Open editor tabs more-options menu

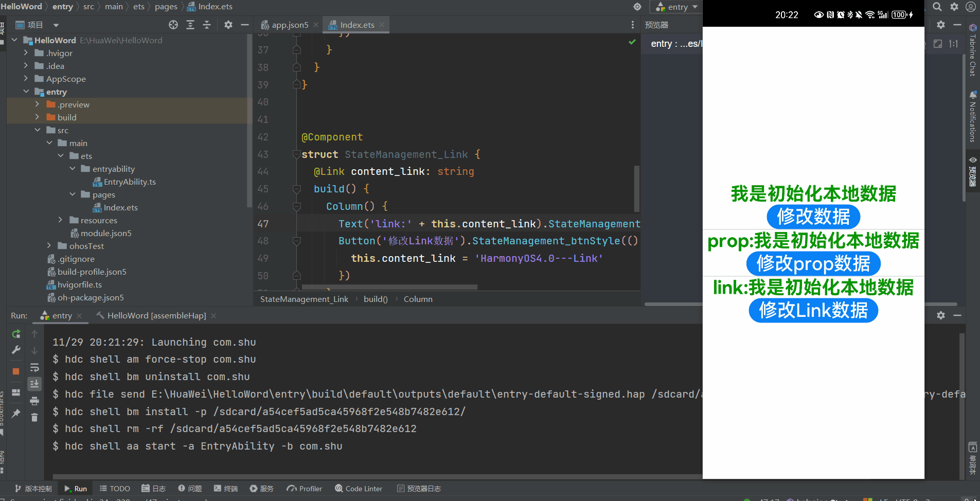tap(633, 25)
